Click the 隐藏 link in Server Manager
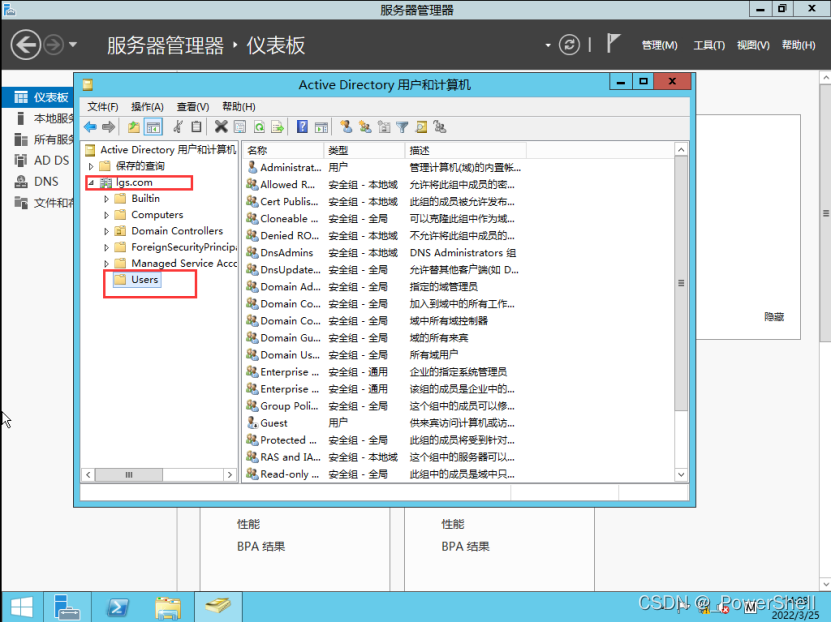The height and width of the screenshot is (622, 831). coord(774,317)
